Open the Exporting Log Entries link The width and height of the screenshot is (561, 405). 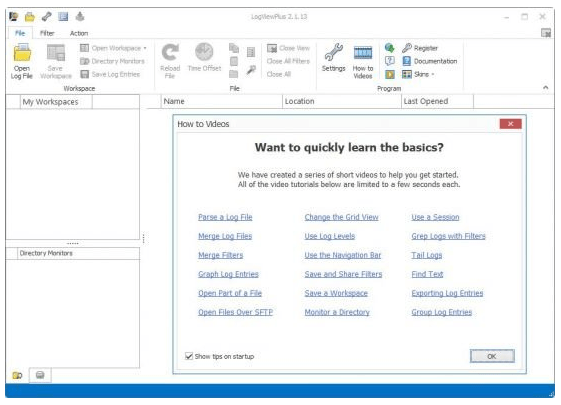pyautogui.click(x=447, y=293)
